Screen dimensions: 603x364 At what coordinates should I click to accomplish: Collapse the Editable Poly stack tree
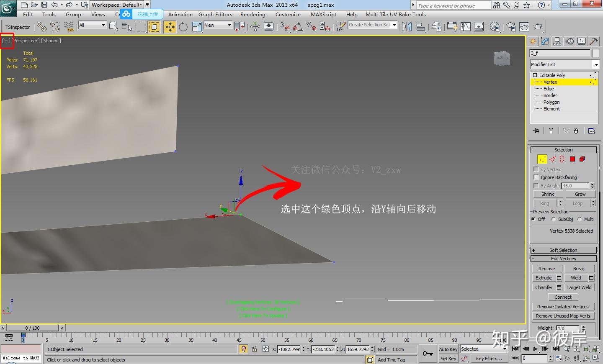[535, 75]
